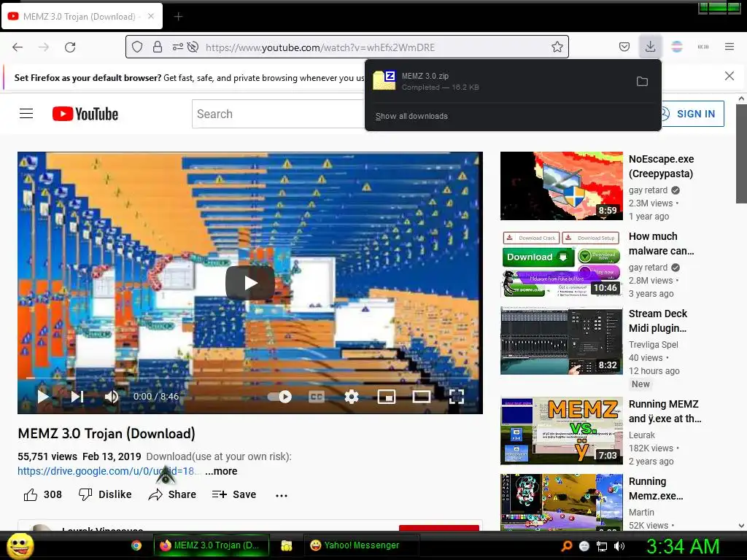Open the containing folder for MEMZ 3.0.zip
The image size is (747, 560).
point(642,82)
